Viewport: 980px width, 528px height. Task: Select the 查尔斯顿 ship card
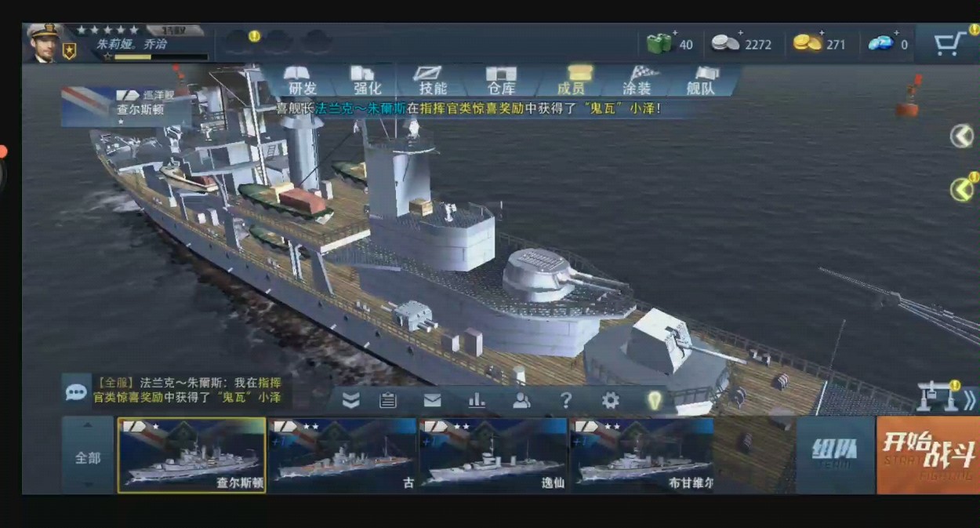click(x=192, y=455)
